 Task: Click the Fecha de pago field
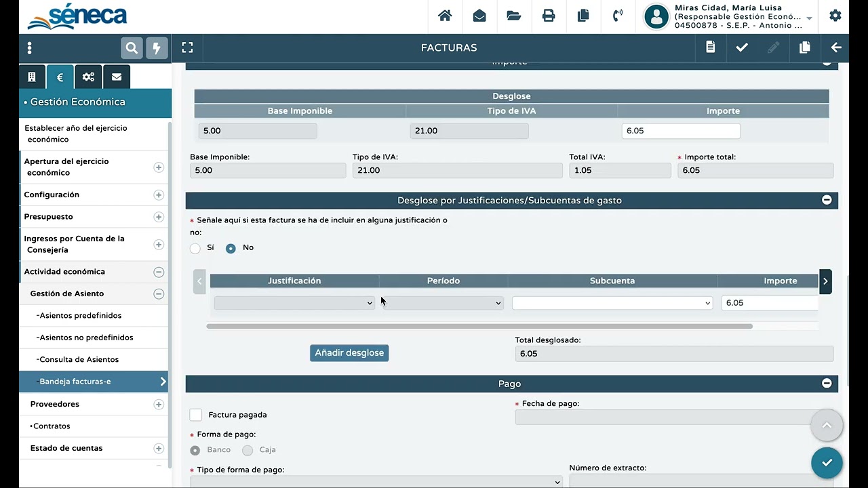point(675,418)
